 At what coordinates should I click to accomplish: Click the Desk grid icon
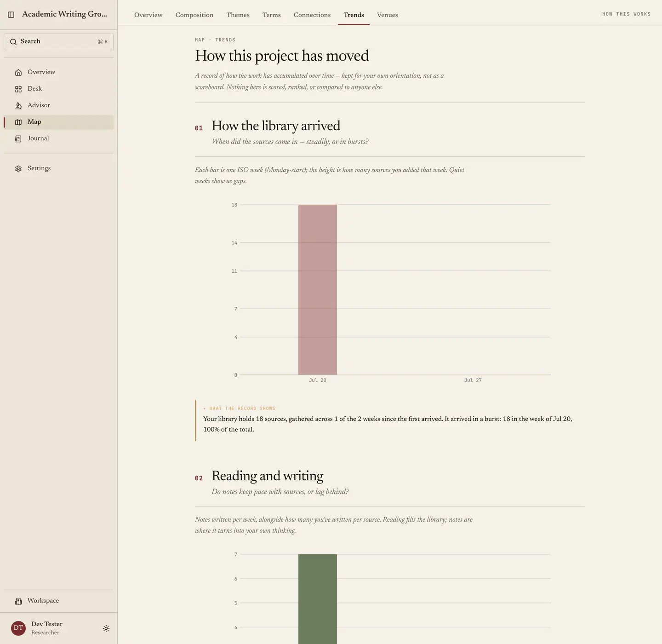click(x=18, y=89)
